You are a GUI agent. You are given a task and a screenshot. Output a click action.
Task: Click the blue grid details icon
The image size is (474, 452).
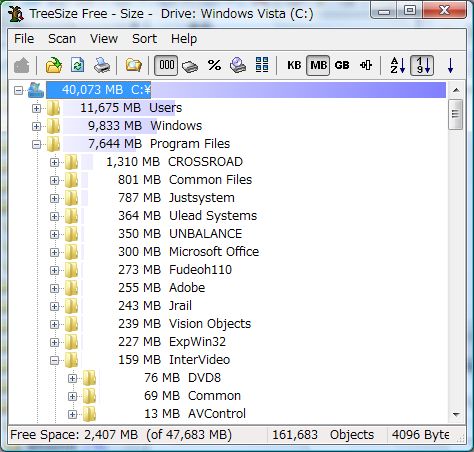(262, 65)
